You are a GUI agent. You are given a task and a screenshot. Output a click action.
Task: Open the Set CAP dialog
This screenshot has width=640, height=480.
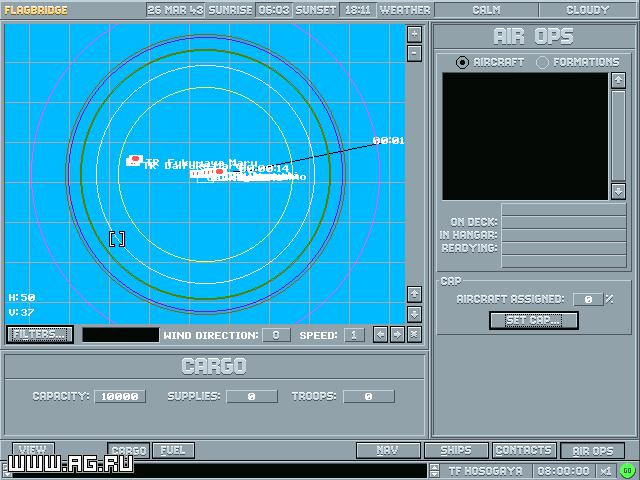533,320
